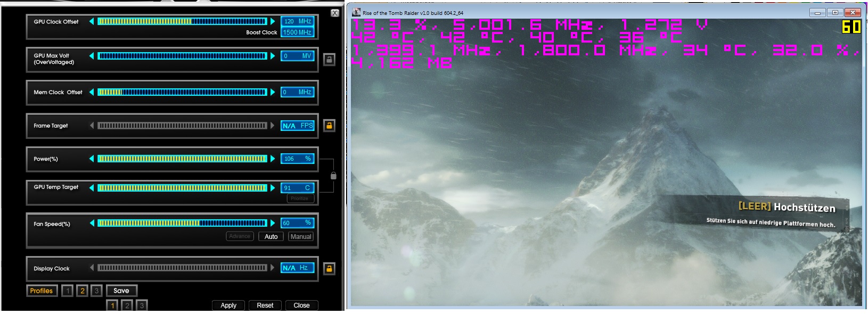Set fan control to Auto

point(271,237)
